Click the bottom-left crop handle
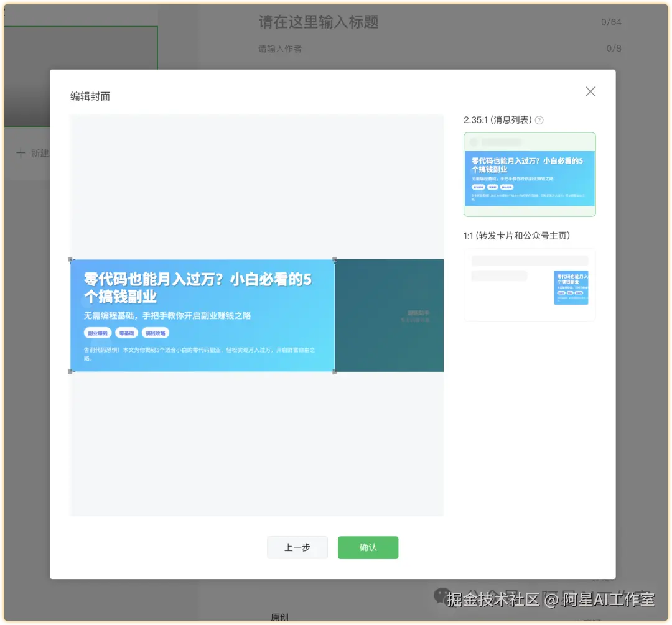The width and height of the screenshot is (672, 625). [x=70, y=371]
